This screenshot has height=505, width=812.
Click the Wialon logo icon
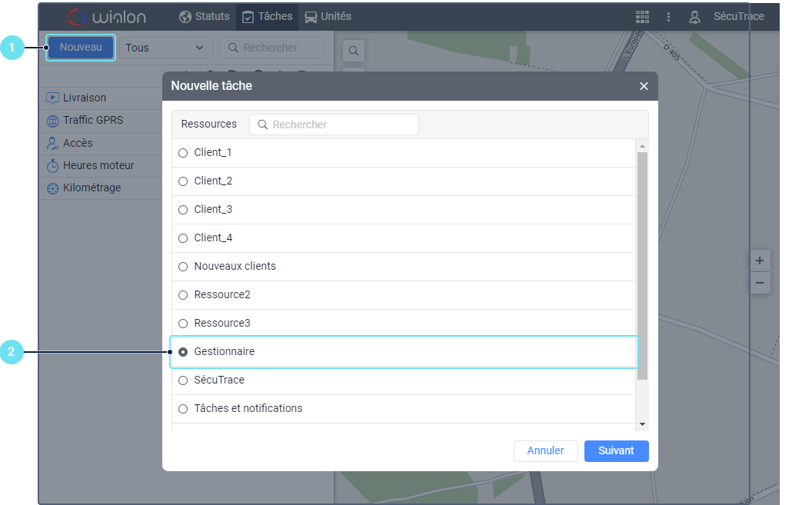coord(76,16)
